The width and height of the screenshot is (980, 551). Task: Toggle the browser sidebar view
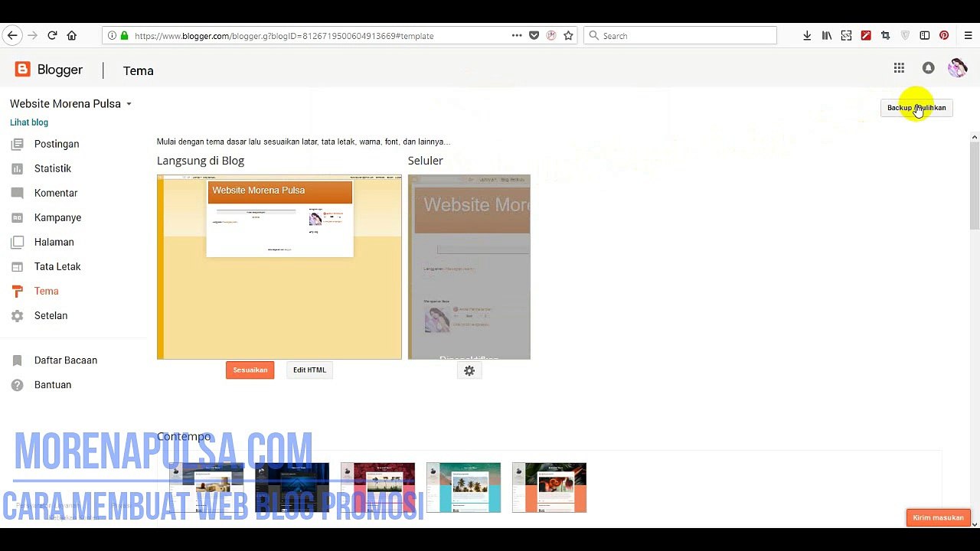pos(925,35)
